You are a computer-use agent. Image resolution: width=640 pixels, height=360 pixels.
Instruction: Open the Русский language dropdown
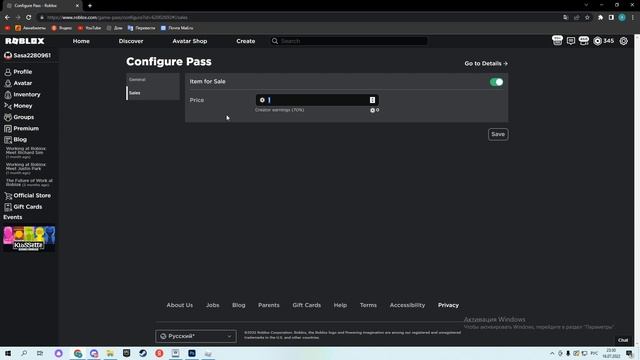pos(196,336)
